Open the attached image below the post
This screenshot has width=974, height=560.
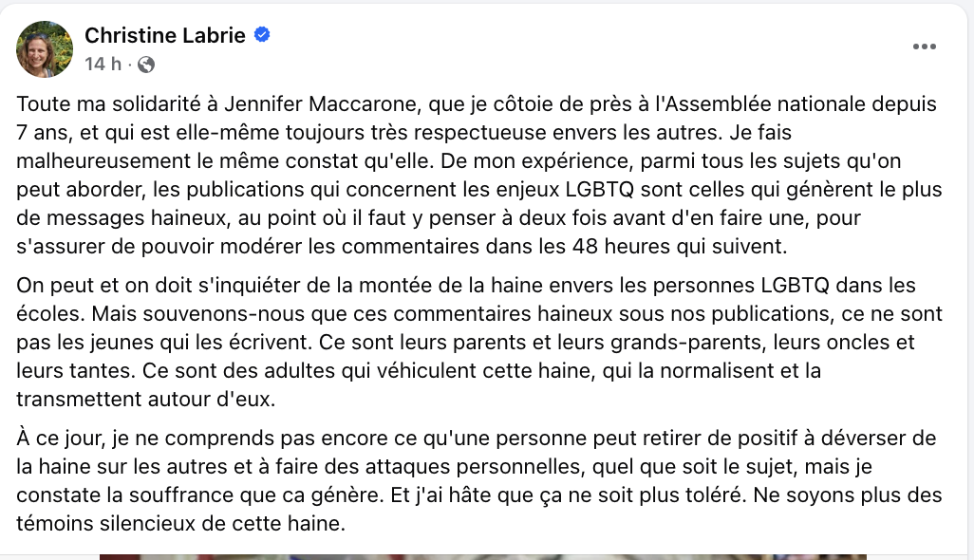pyautogui.click(x=482, y=557)
